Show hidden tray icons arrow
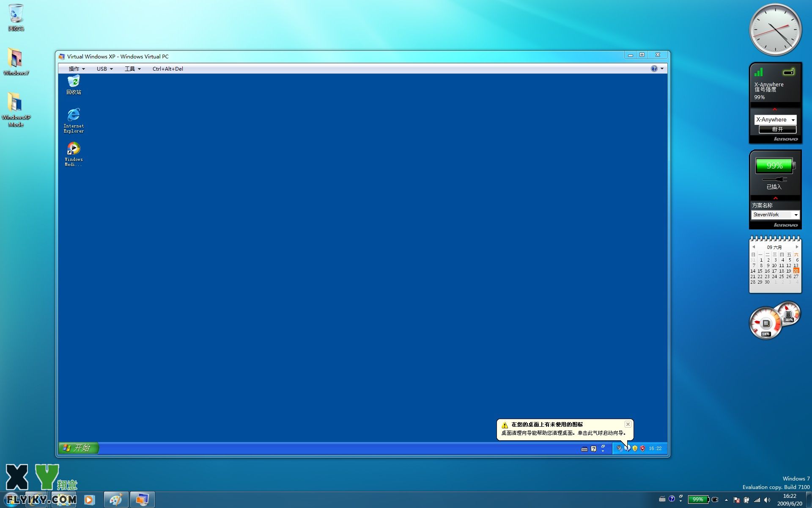The width and height of the screenshot is (812, 508). click(726, 500)
